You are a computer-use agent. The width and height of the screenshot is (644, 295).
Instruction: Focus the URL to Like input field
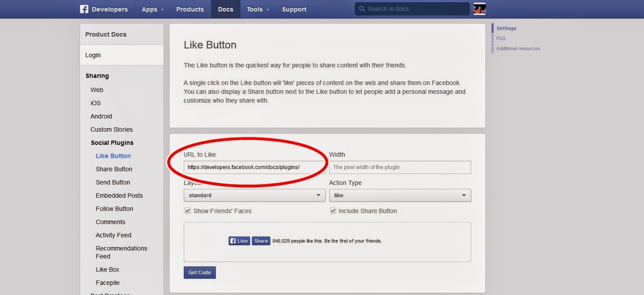(255, 167)
